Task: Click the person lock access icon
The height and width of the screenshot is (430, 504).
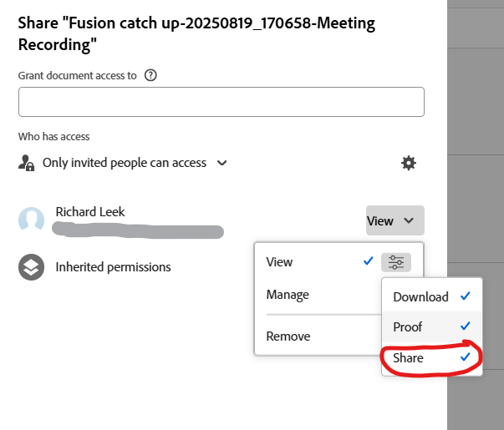Action: click(26, 163)
